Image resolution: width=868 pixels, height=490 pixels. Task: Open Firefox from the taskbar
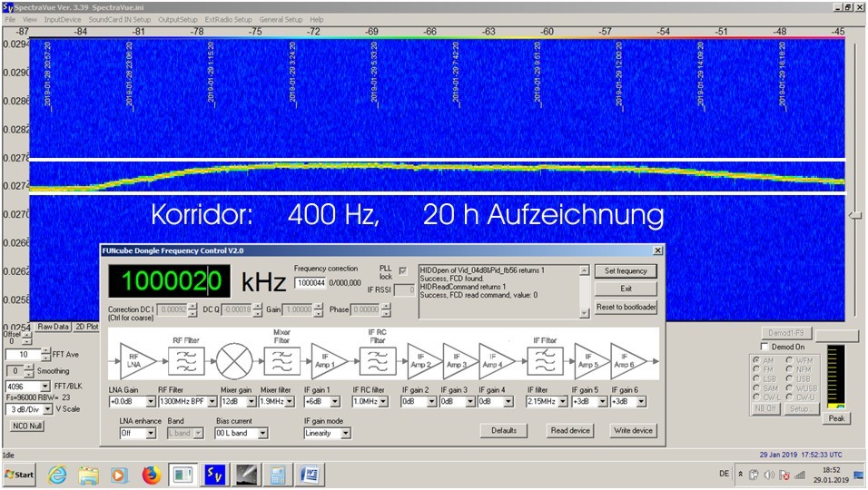click(151, 474)
